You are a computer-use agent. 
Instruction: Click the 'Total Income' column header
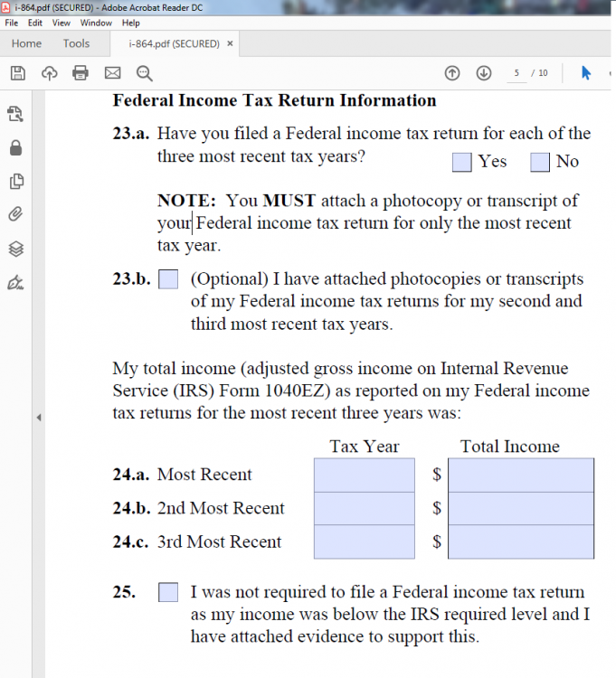coord(509,447)
